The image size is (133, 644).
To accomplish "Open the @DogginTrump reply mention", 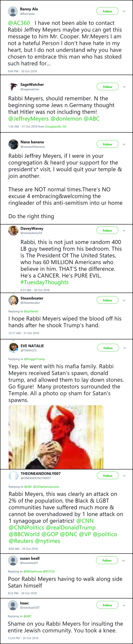I will pyautogui.click(x=35, y=359).
